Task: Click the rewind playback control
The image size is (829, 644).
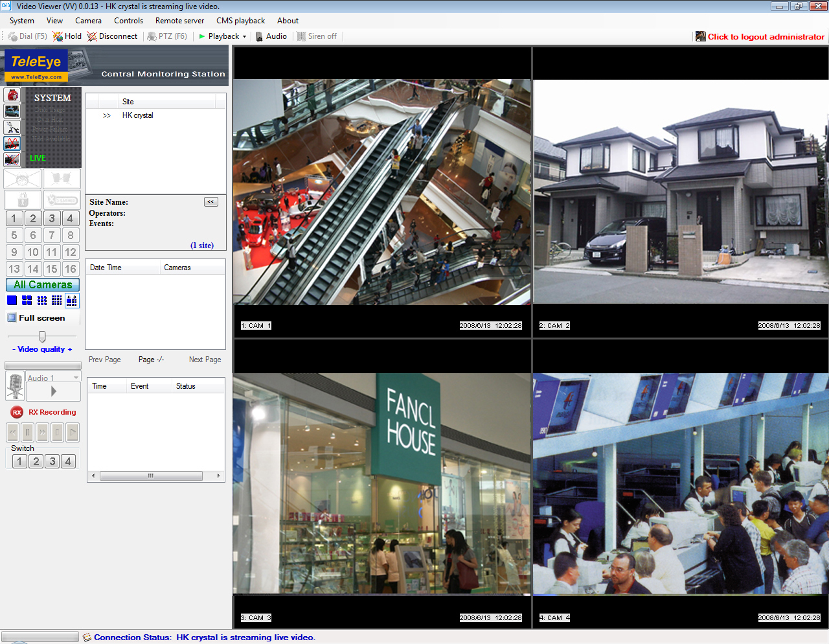Action: click(13, 432)
